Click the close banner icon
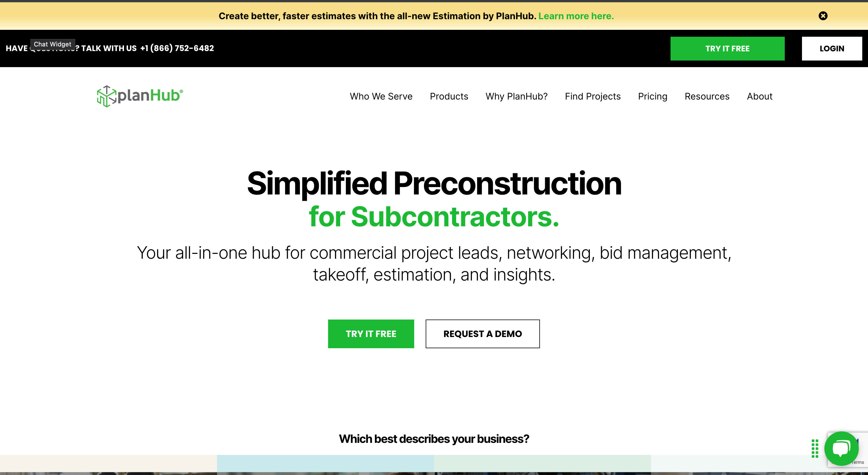Viewport: 868px width, 475px height. click(823, 16)
